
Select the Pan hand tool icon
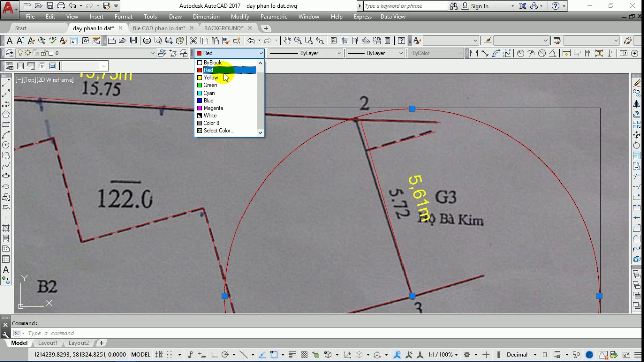tap(287, 41)
